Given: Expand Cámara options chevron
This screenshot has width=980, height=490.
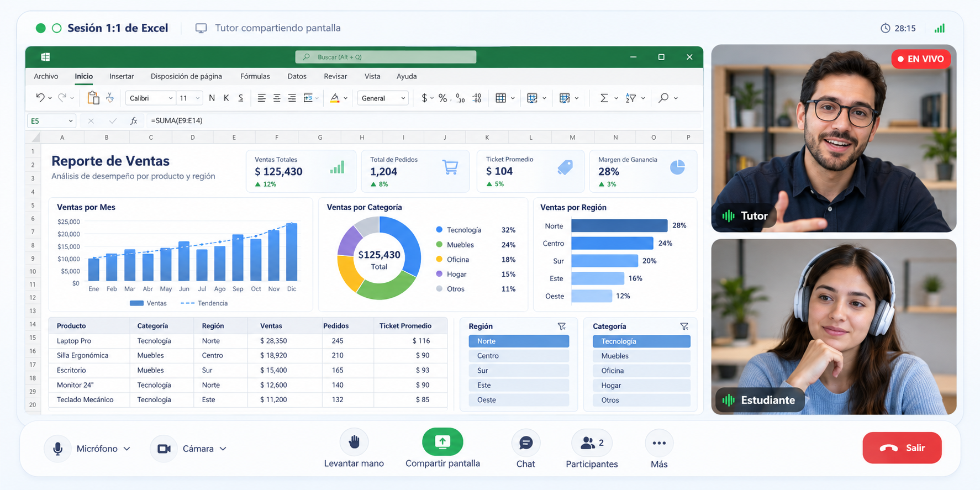Looking at the screenshot, I should click(x=223, y=449).
